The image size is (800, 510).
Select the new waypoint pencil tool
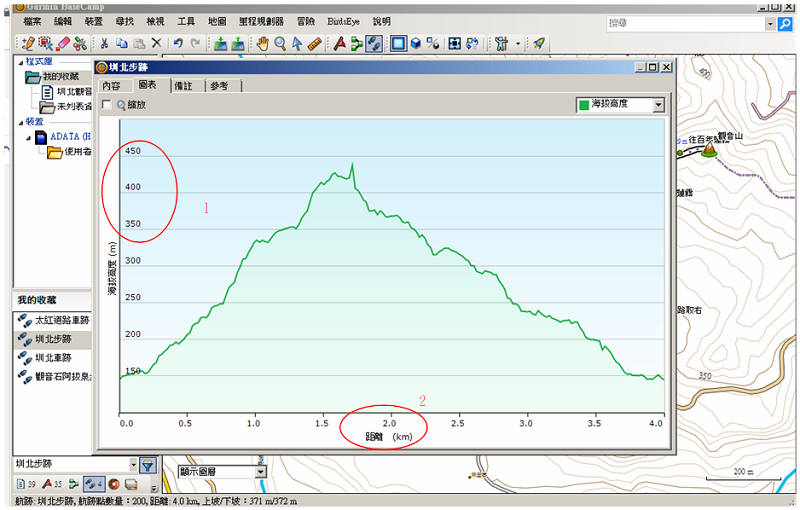coord(28,44)
